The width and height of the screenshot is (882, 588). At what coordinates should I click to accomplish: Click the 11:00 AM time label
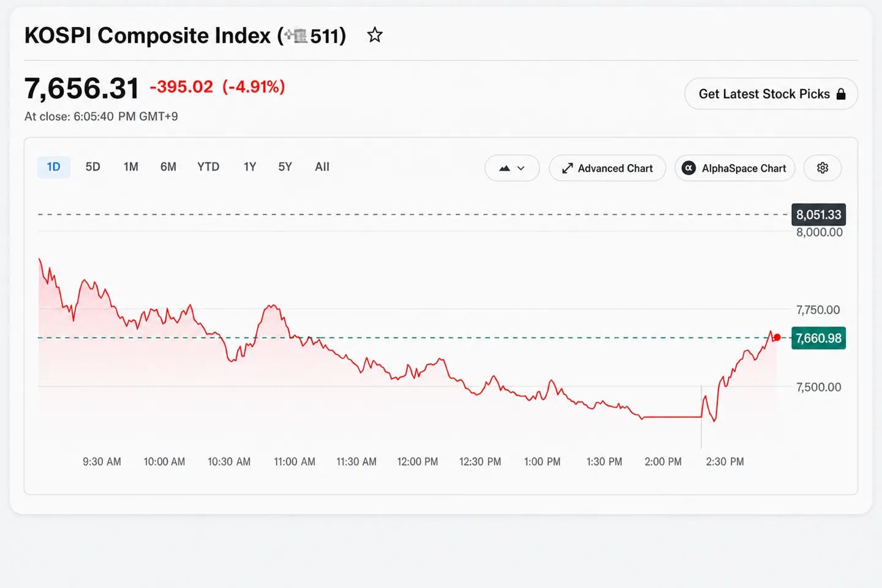[x=295, y=462]
